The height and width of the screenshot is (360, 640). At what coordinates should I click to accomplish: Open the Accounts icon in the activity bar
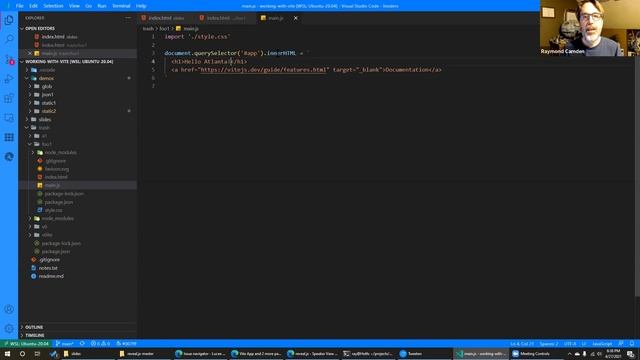coord(9,309)
